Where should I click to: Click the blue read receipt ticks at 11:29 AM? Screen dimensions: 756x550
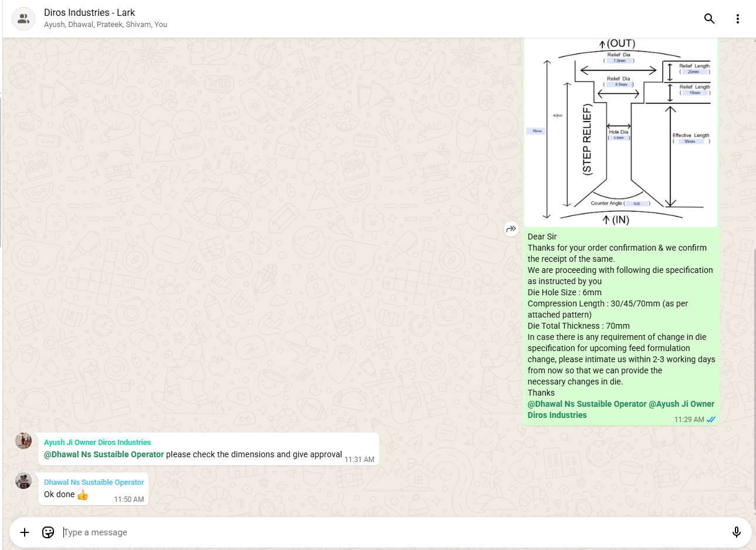[x=711, y=419]
